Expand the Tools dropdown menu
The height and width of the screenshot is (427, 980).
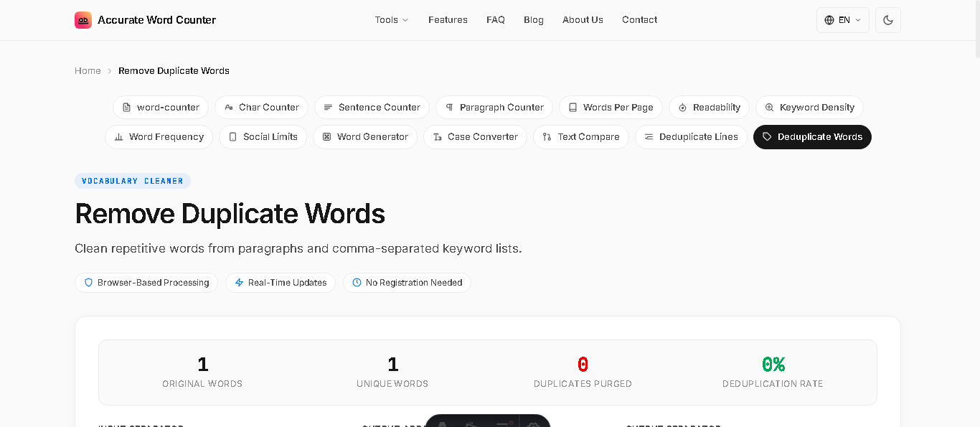[392, 20]
